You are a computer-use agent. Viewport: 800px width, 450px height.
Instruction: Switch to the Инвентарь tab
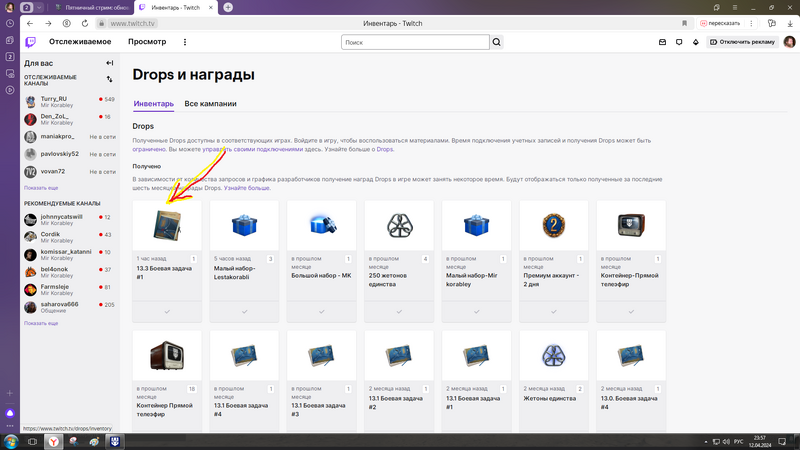click(154, 104)
